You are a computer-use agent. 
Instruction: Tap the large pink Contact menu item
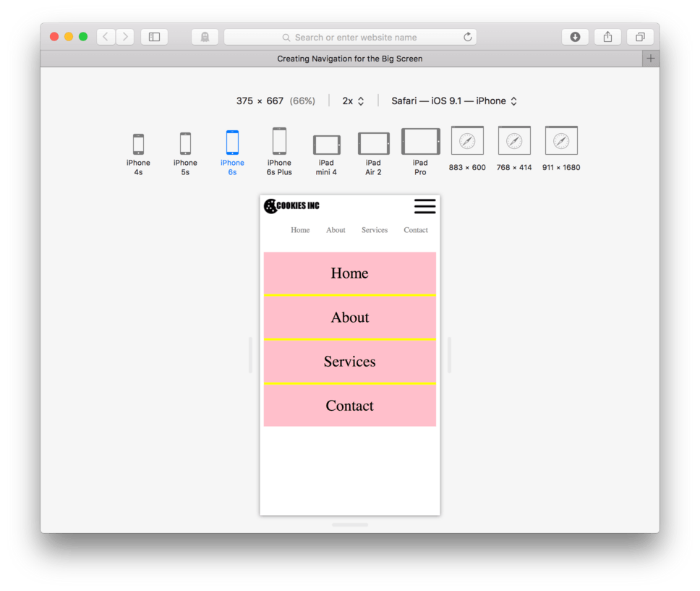point(349,406)
